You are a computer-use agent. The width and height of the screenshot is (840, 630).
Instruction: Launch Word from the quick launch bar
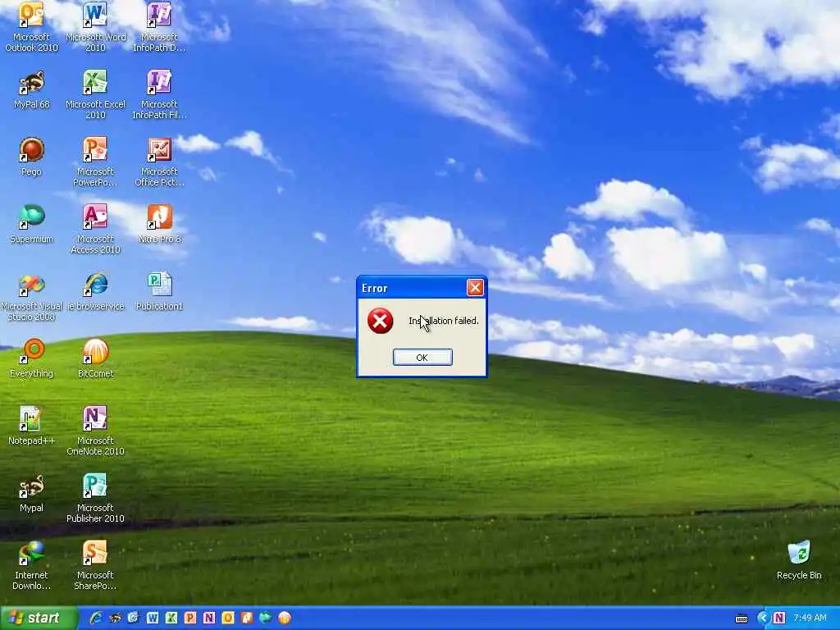click(x=152, y=619)
